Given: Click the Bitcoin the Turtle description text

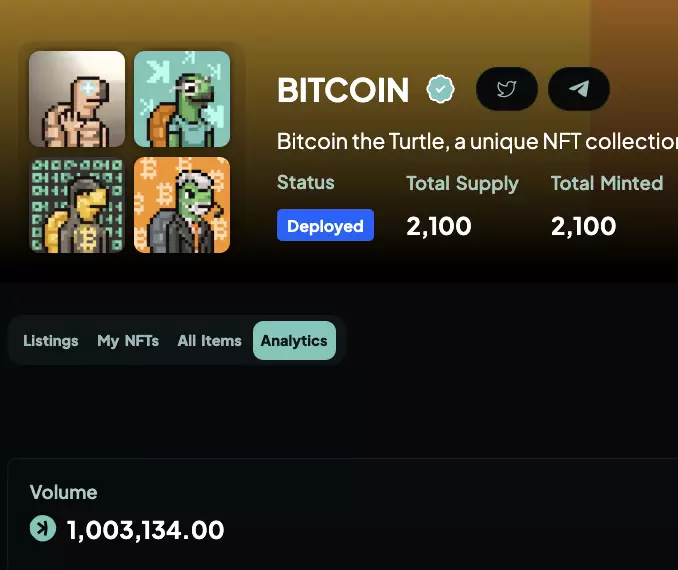Looking at the screenshot, I should (476, 141).
